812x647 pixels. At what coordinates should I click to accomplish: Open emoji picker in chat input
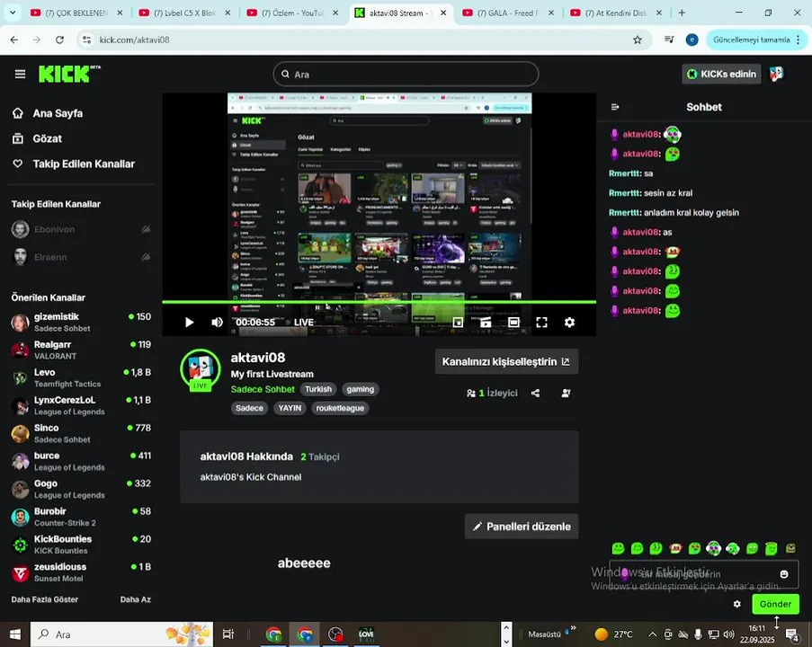[784, 574]
